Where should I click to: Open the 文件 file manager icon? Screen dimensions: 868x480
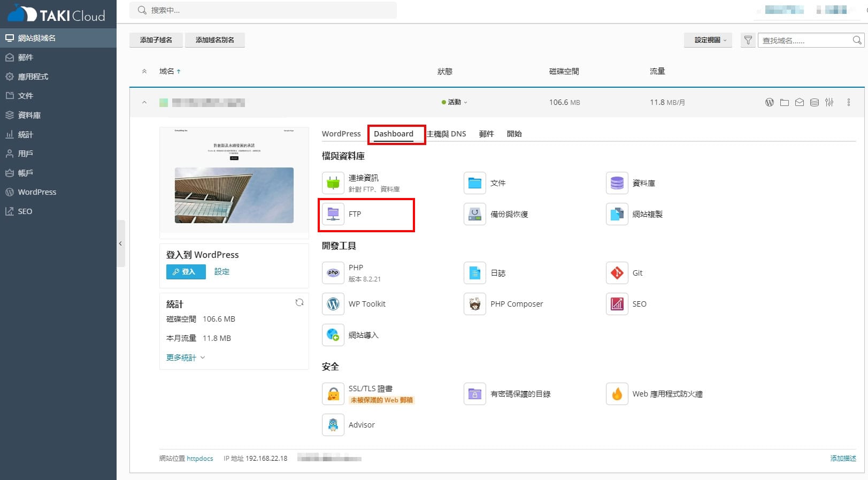coord(475,183)
